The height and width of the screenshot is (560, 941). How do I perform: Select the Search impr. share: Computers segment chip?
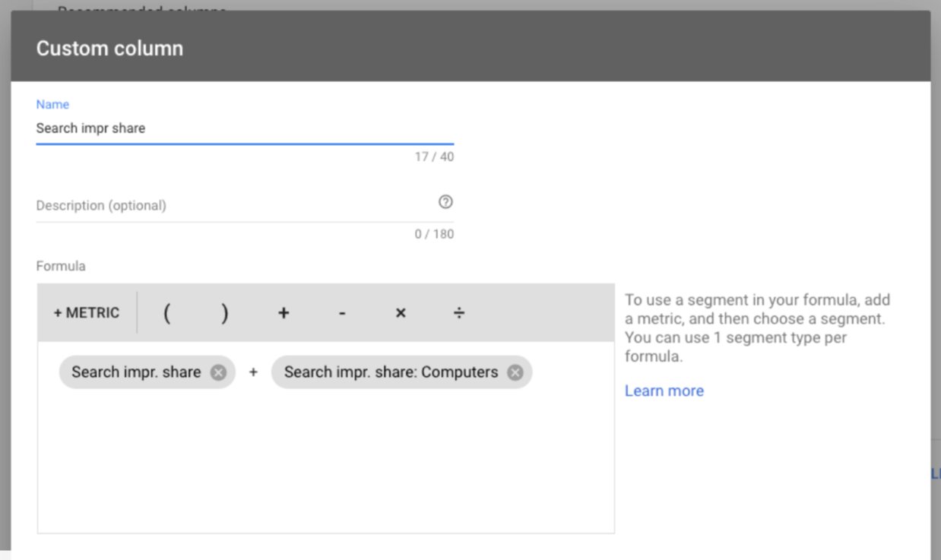[391, 372]
